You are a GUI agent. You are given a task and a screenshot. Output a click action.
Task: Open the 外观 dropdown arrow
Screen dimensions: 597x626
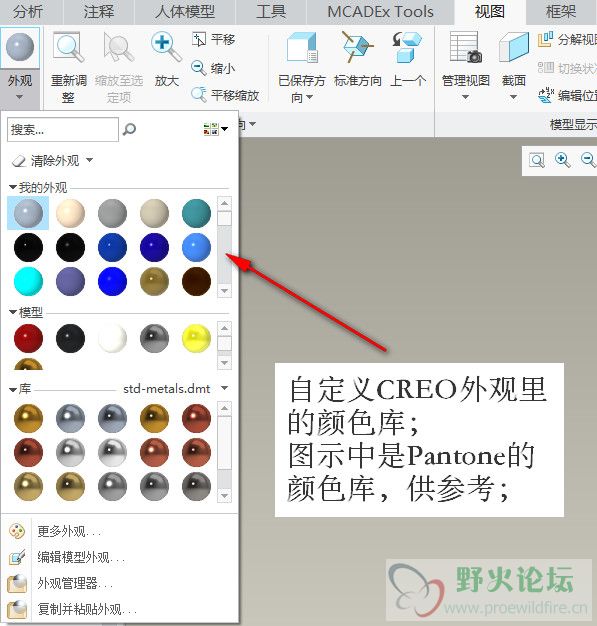click(x=20, y=97)
